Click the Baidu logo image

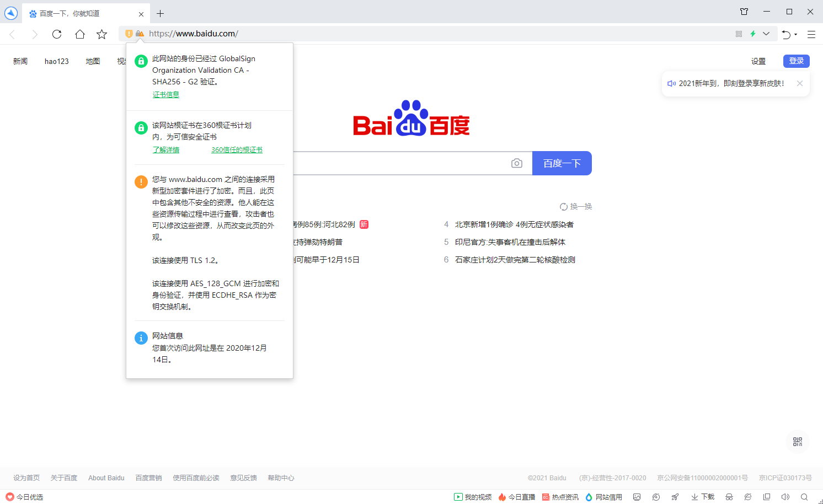point(411,118)
